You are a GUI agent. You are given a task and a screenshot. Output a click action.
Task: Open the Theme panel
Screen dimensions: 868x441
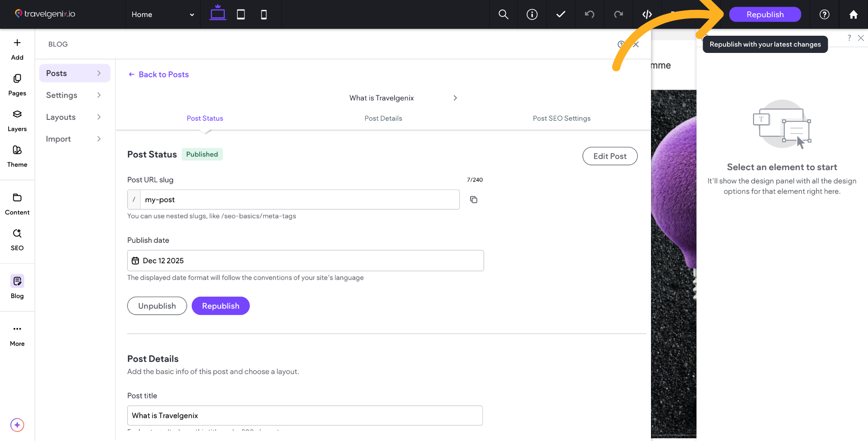[17, 156]
